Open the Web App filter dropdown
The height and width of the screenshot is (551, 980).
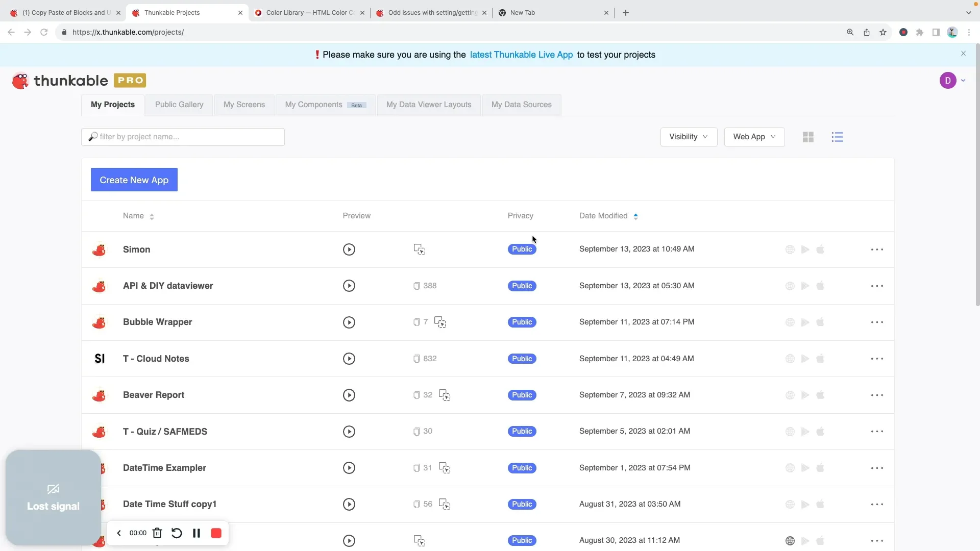pos(754,137)
